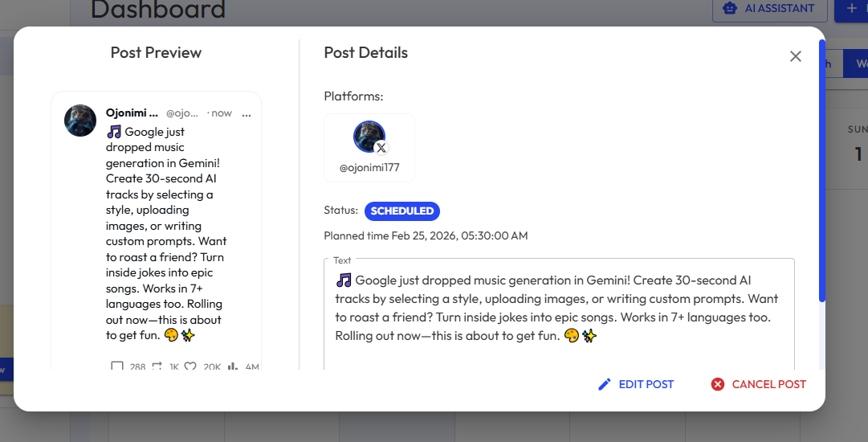
Task: Click the X logo badge on platform avatar
Action: pyautogui.click(x=381, y=148)
